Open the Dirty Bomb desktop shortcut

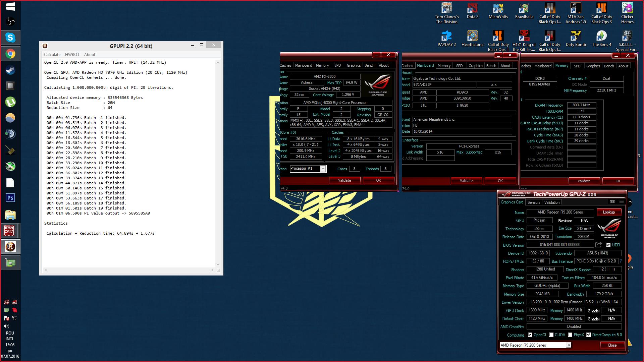tap(576, 39)
